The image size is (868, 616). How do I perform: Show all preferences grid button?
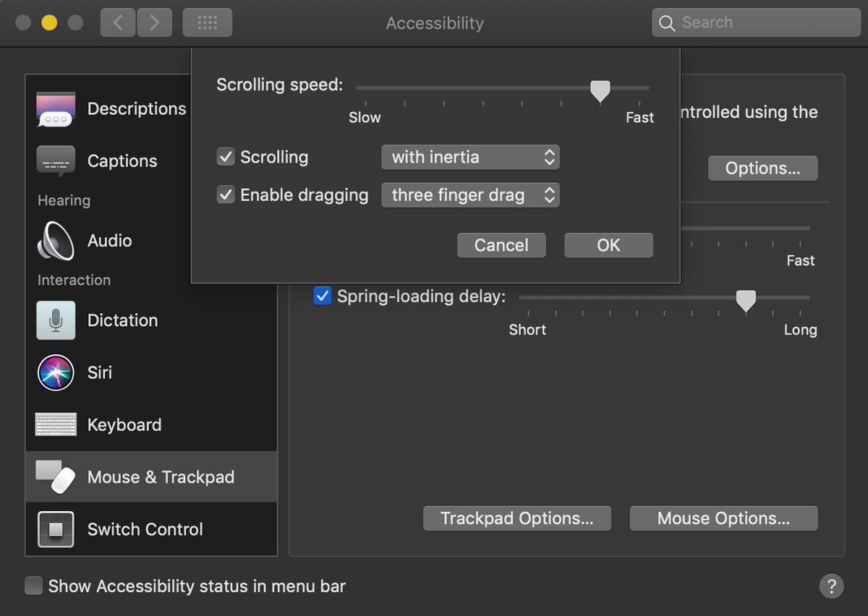click(208, 23)
